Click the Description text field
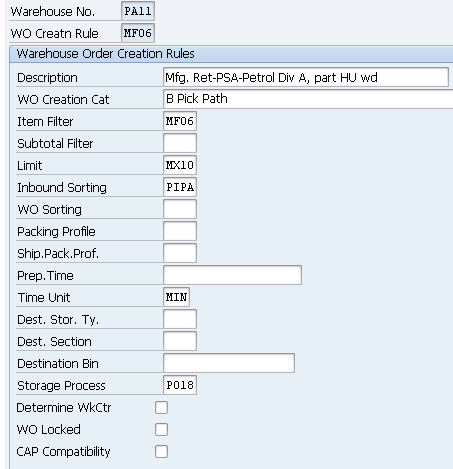 coord(306,77)
